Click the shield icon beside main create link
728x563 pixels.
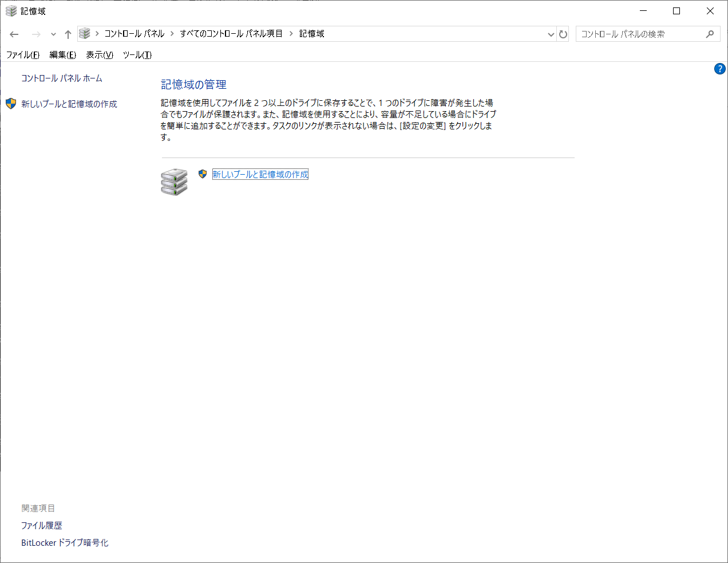pos(203,174)
